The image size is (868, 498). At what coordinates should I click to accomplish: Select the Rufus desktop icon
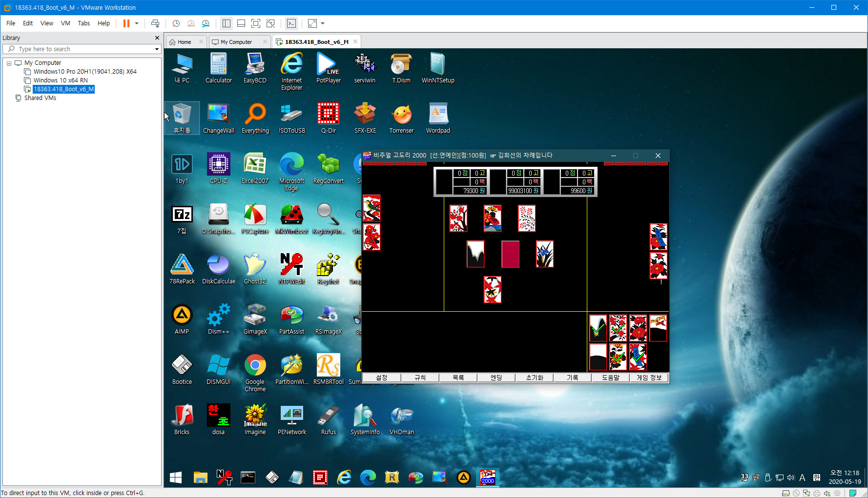[x=328, y=420]
